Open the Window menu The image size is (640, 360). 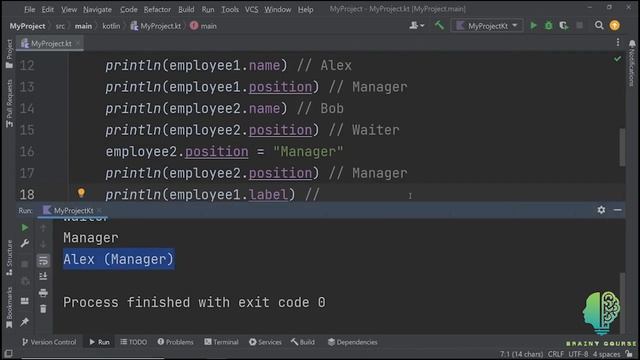coord(278,9)
